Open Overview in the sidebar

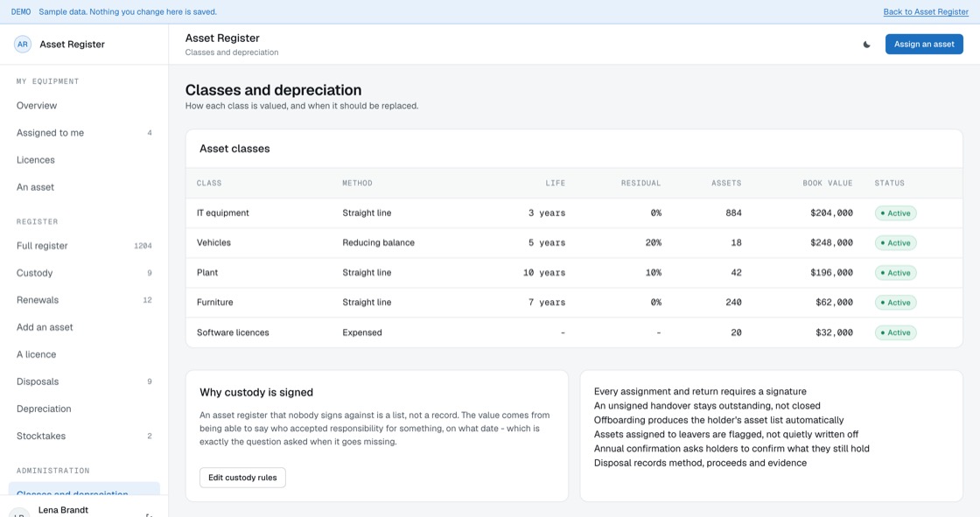(84, 106)
